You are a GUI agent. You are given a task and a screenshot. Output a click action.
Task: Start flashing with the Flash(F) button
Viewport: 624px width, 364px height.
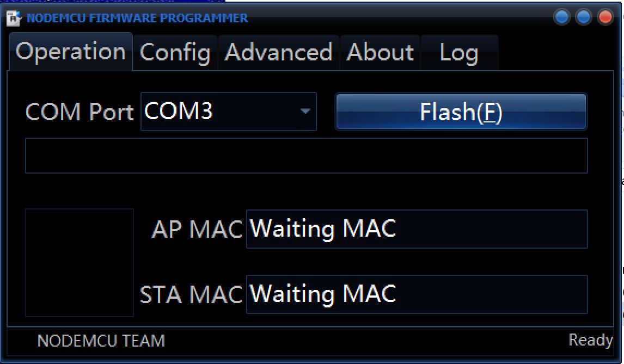point(461,112)
